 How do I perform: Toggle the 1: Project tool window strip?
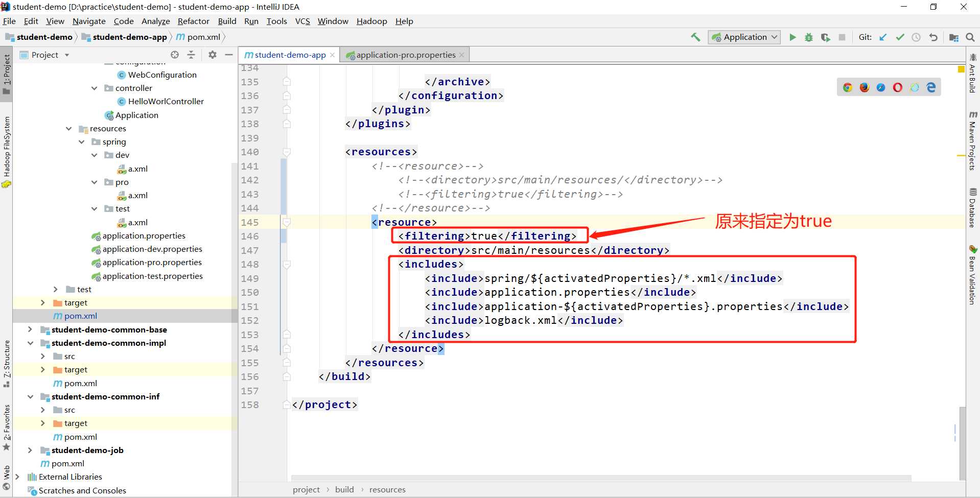click(7, 74)
